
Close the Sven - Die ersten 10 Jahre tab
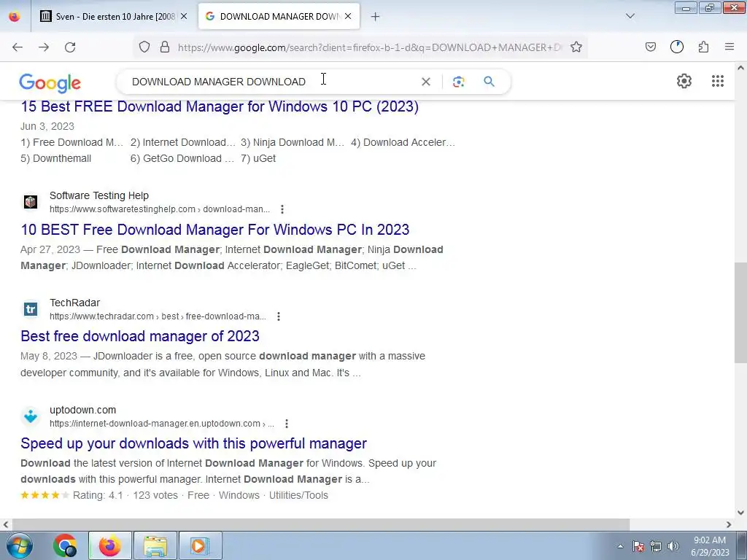coord(184,16)
